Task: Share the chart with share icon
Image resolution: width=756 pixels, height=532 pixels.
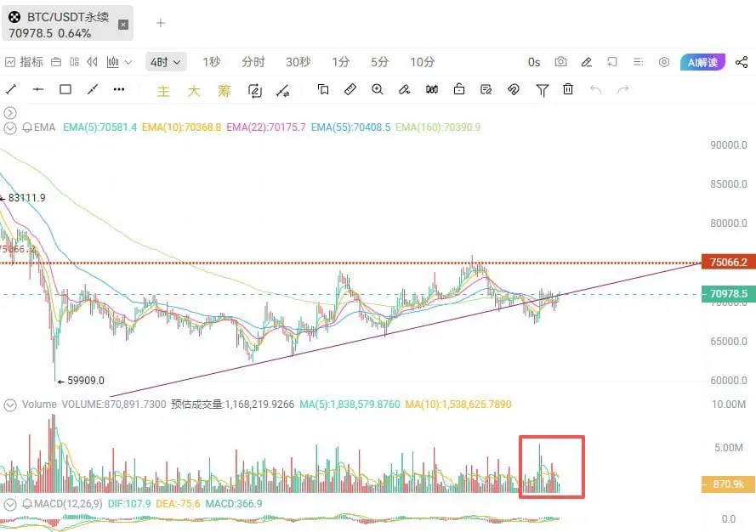Action: 742,62
